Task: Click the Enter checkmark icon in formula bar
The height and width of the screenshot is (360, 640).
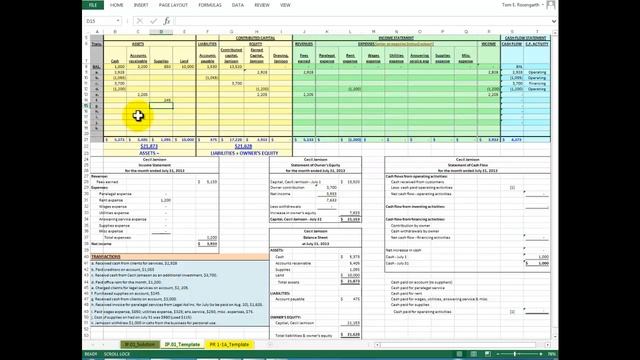Action: [153, 21]
